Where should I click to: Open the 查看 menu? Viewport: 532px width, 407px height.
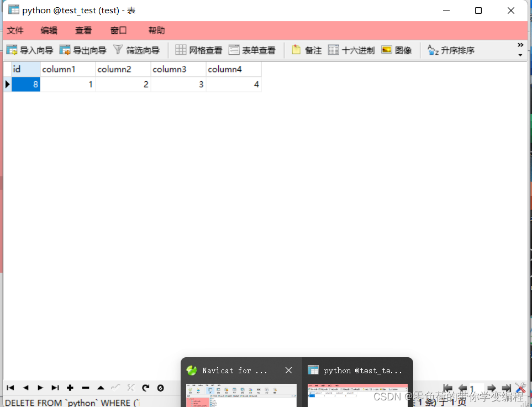pos(83,30)
